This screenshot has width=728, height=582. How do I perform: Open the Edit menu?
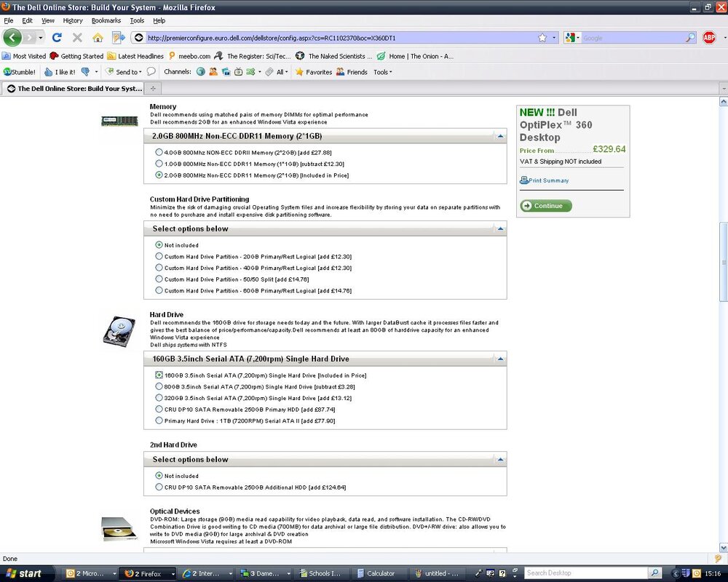click(27, 20)
